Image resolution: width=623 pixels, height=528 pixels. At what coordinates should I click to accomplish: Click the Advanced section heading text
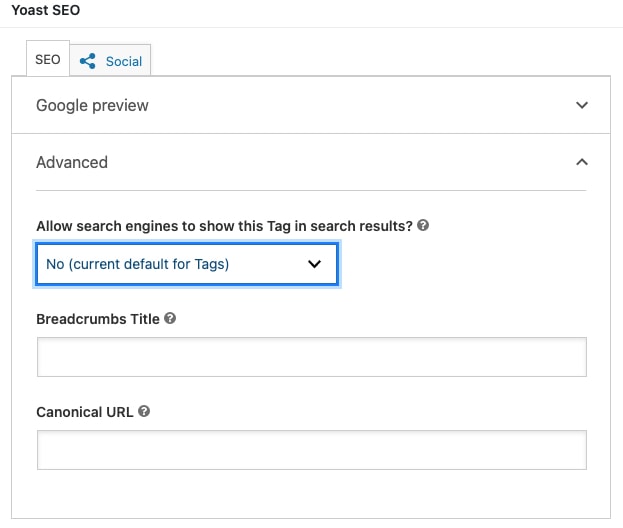(x=72, y=162)
